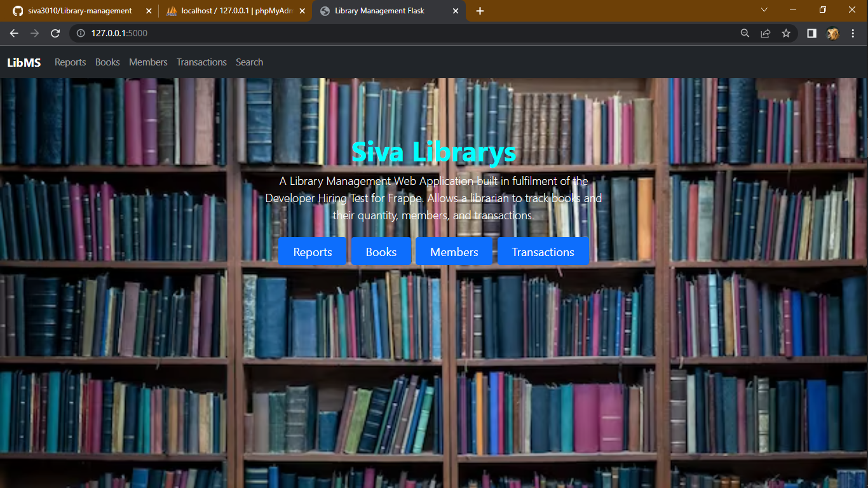Open Search from the navigation bar

coord(249,62)
